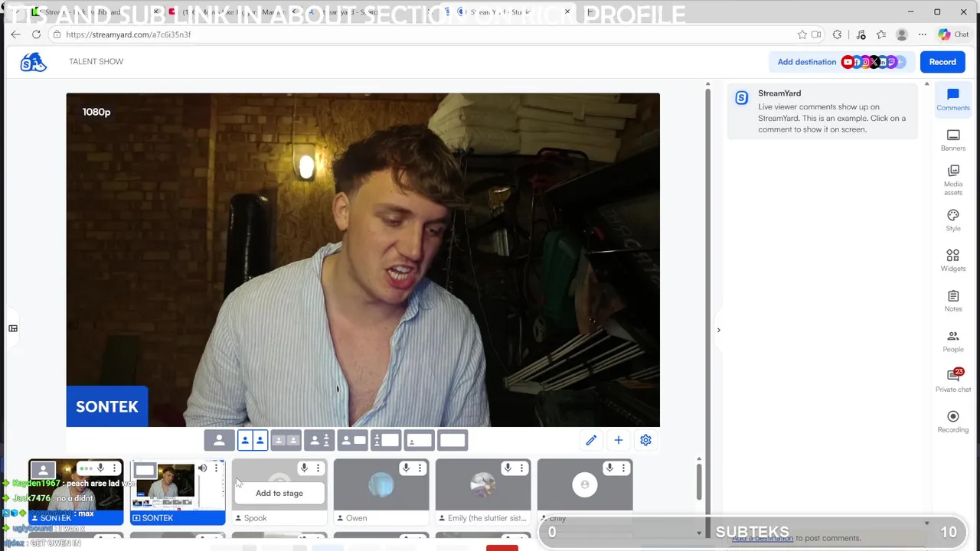Open Emily's three-dot options menu
980x551 pixels.
click(521, 468)
